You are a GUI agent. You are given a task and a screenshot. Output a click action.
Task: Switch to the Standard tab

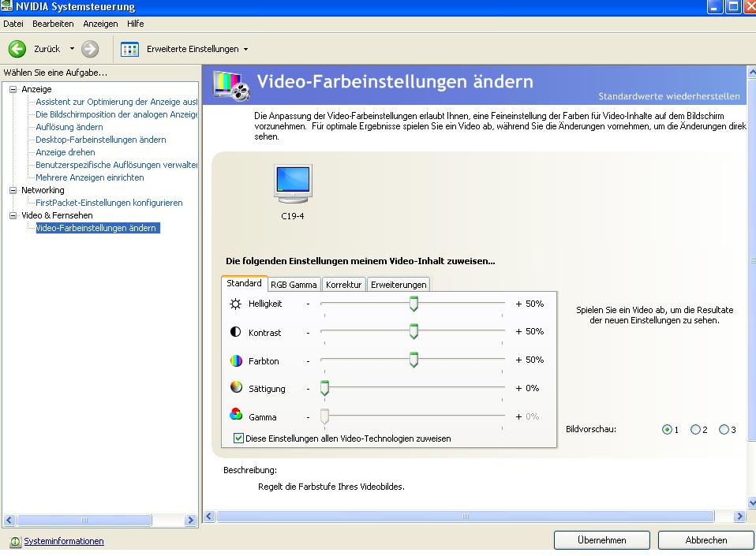pyautogui.click(x=244, y=283)
